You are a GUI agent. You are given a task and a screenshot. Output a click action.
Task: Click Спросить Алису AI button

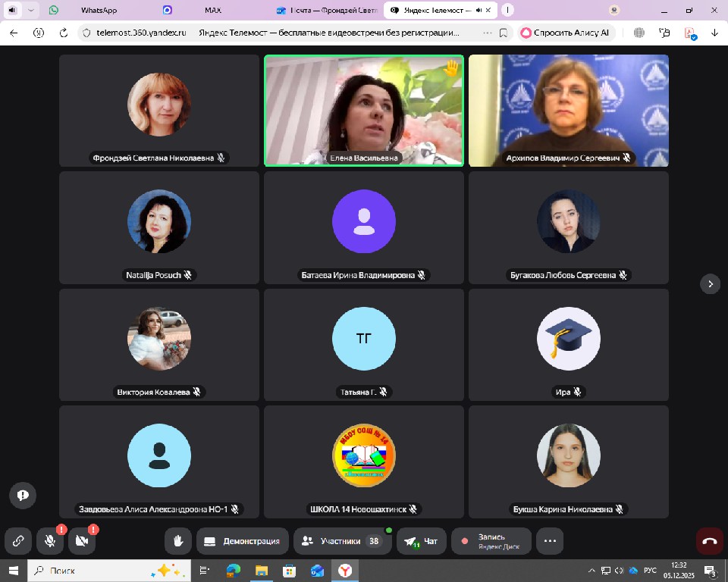(565, 33)
